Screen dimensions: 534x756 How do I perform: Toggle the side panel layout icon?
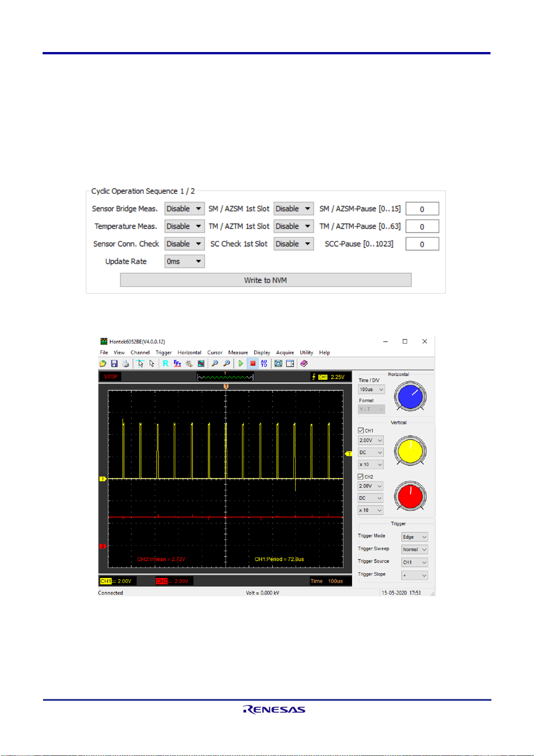pyautogui.click(x=290, y=363)
